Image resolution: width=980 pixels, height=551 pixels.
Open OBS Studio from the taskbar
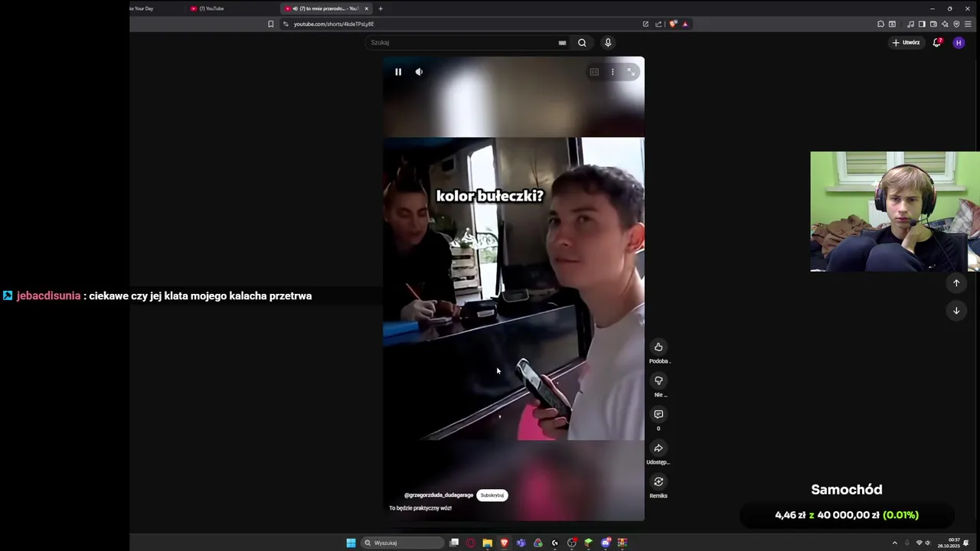pyautogui.click(x=572, y=543)
